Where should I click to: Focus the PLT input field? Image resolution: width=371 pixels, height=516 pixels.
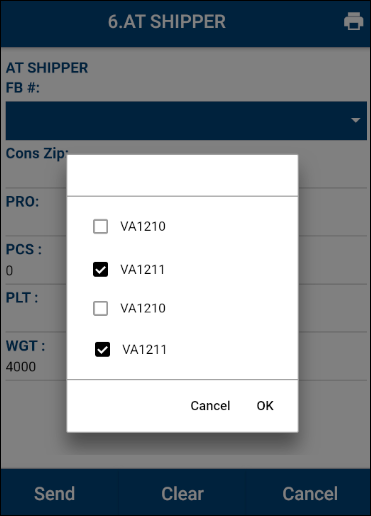pos(36,318)
